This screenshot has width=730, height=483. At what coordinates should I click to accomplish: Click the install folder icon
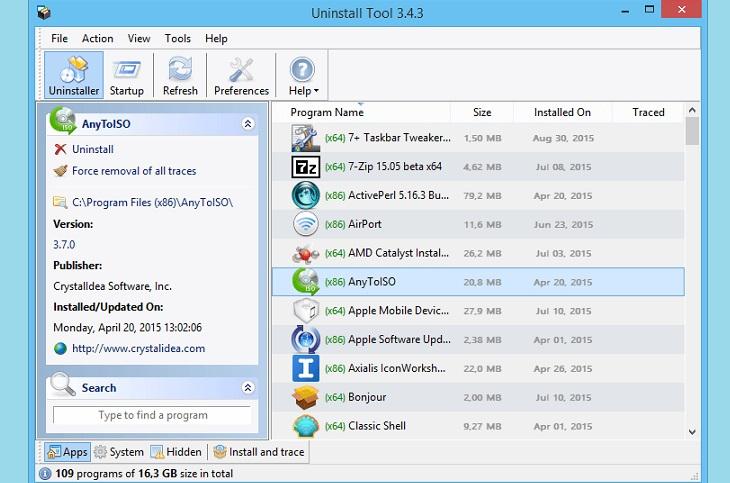pyautogui.click(x=60, y=202)
